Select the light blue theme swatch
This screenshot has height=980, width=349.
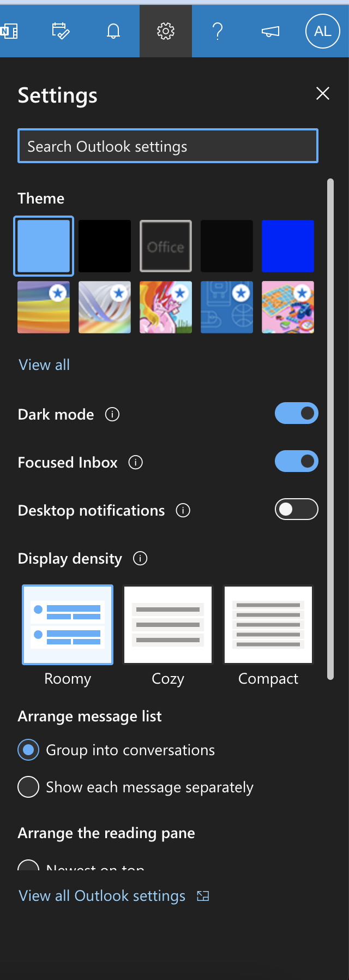pos(44,246)
